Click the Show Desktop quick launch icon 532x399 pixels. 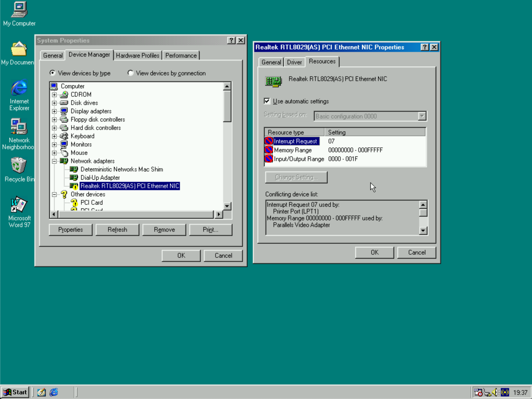tap(42, 392)
